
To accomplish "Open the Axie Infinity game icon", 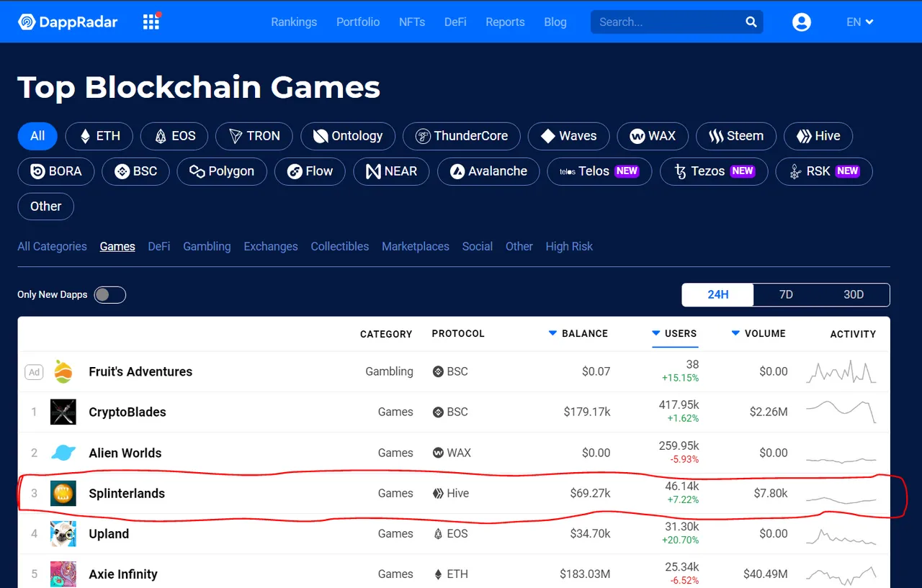I will pyautogui.click(x=63, y=574).
